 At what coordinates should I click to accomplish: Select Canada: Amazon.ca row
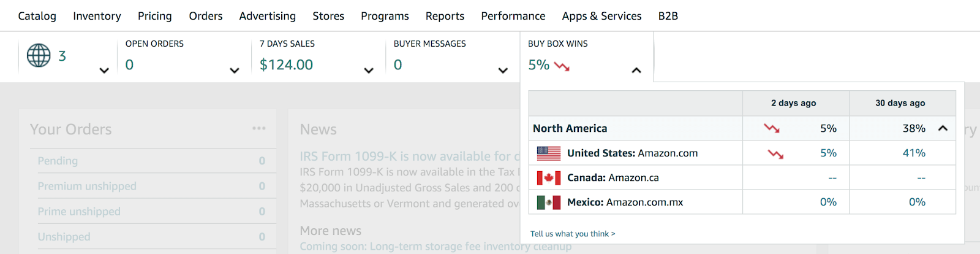tap(742, 177)
